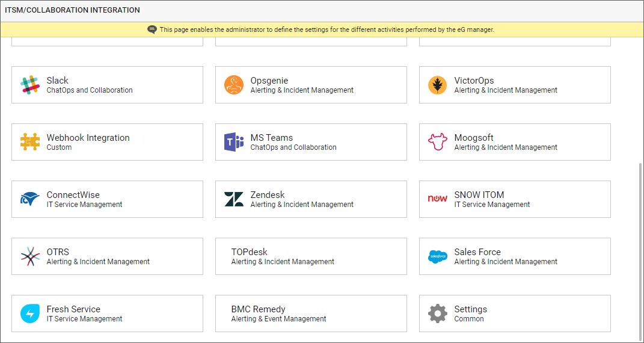Click 'Alerting & Incident Management' under Sales Force

point(506,261)
